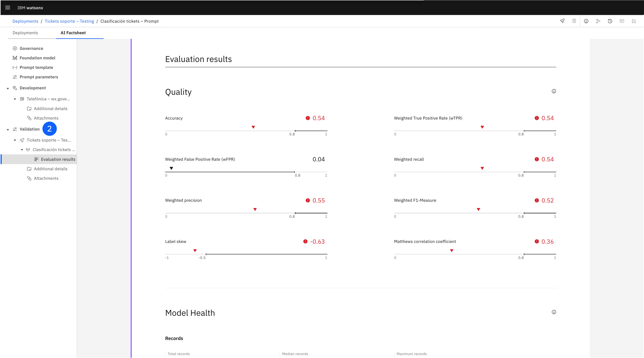Go to Prompt template section
The image size is (644, 358).
36,67
